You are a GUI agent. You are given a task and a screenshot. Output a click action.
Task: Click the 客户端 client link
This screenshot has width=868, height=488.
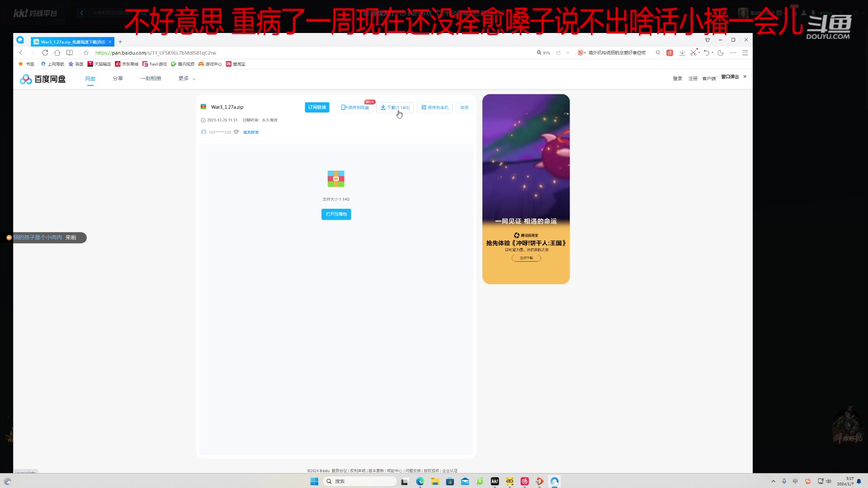click(709, 79)
